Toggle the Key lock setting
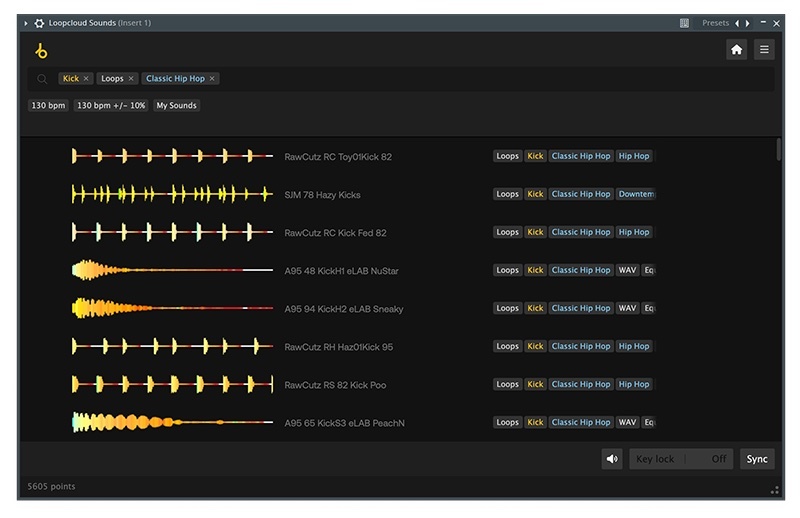 (680, 459)
